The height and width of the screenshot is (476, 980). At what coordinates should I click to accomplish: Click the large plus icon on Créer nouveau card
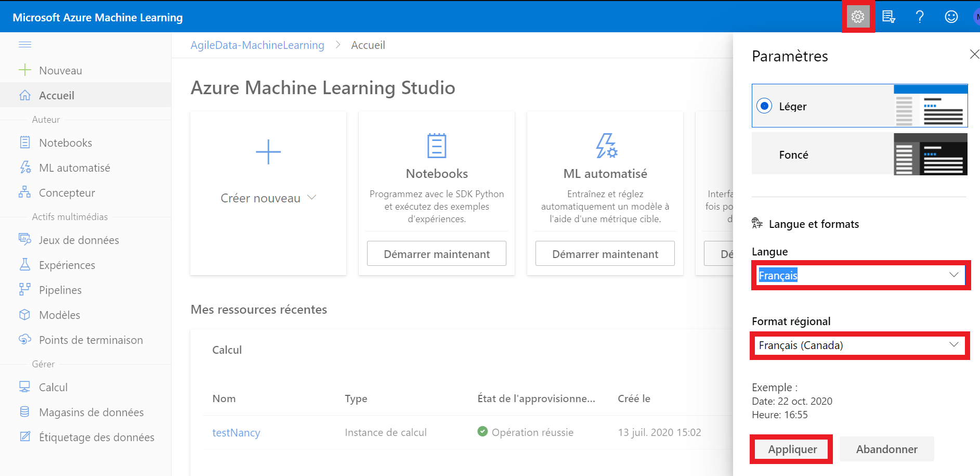pos(268,152)
